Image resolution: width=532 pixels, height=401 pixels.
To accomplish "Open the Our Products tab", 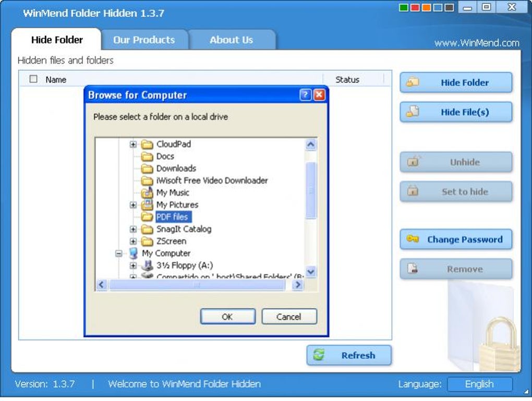I will point(144,40).
